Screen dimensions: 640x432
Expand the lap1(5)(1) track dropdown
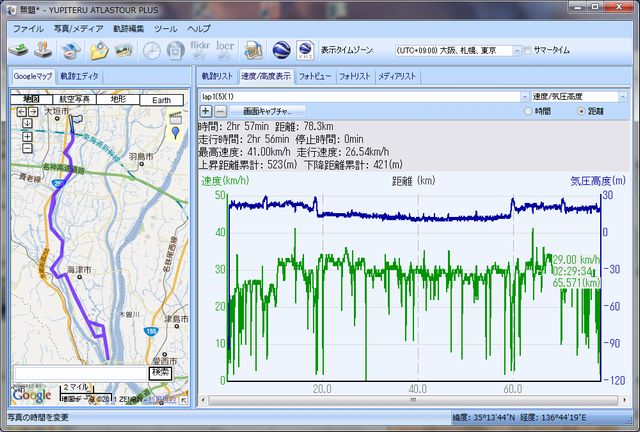524,97
